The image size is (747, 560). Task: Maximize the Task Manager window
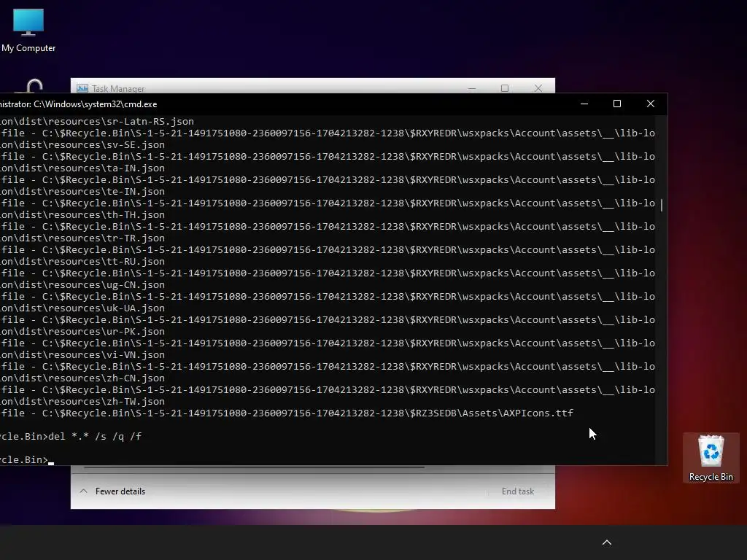pos(505,88)
